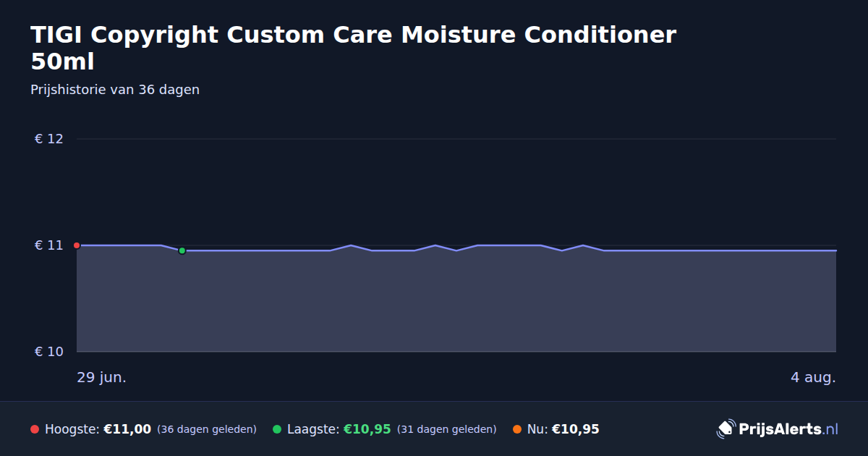Select the green lowest-price marker on chart
This screenshot has width=868, height=456.
pos(182,250)
